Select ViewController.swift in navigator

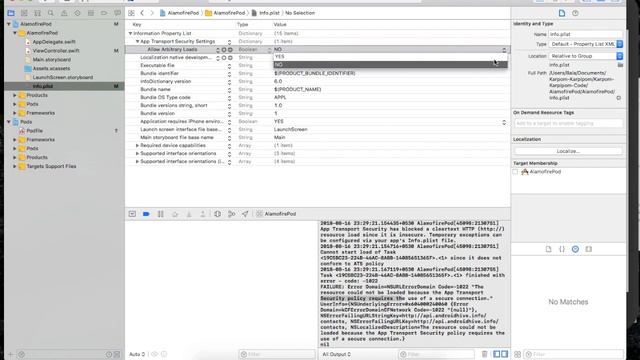click(x=56, y=51)
